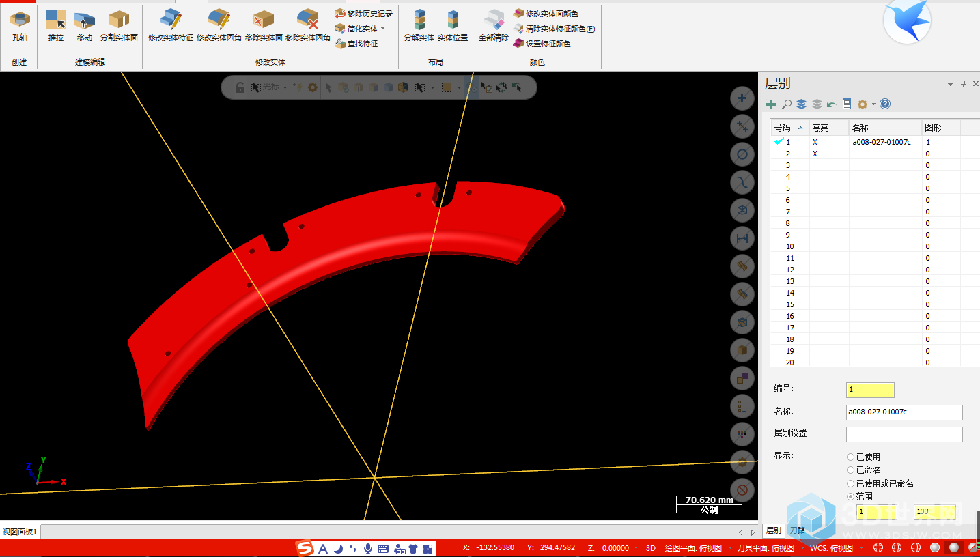The width and height of the screenshot is (980, 557).
Task: Click 全部清除 clear all colors
Action: pos(494,26)
